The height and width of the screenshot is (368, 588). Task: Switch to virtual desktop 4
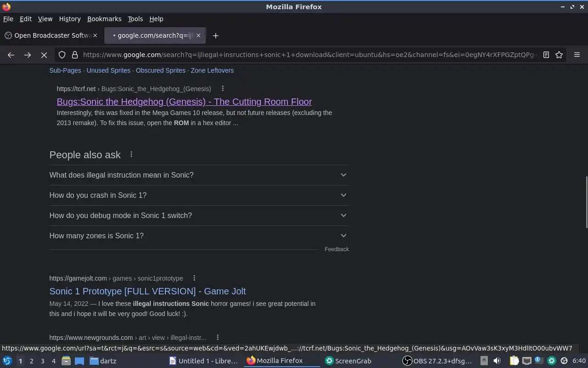coord(53,361)
